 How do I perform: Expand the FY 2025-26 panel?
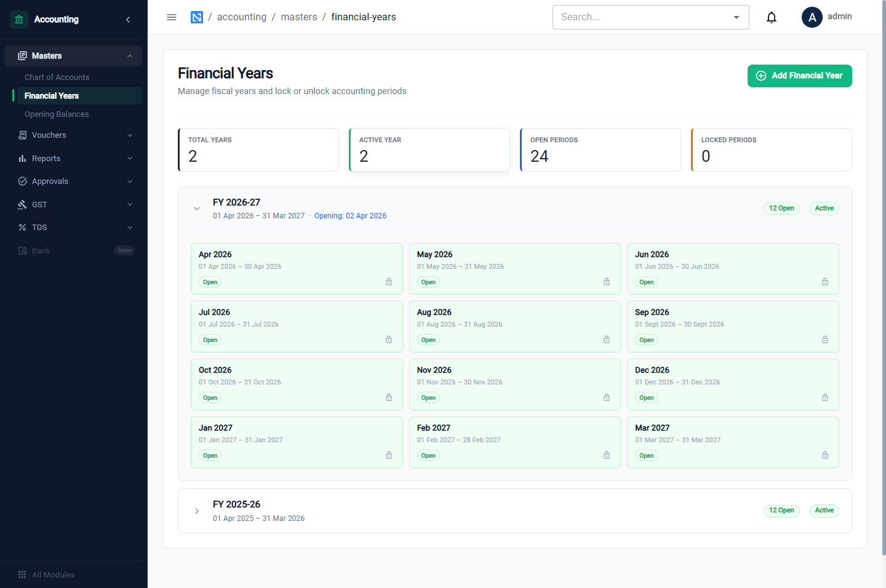197,511
